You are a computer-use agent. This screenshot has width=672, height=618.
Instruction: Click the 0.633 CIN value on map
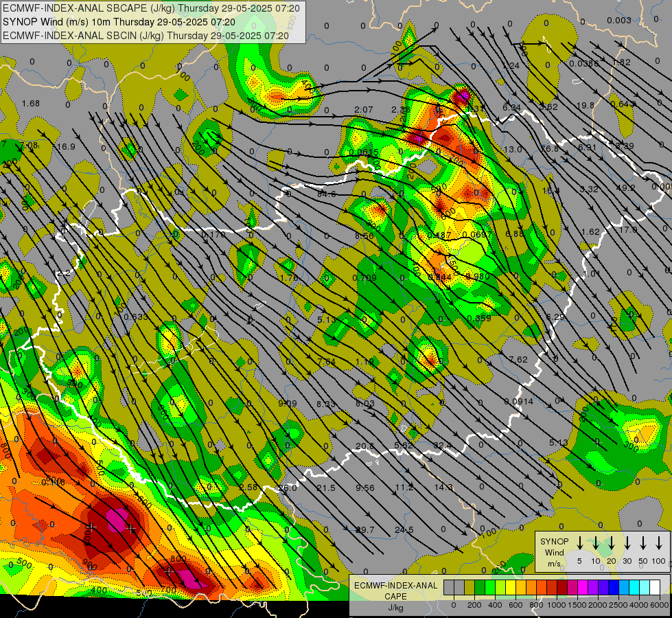pyautogui.click(x=136, y=317)
